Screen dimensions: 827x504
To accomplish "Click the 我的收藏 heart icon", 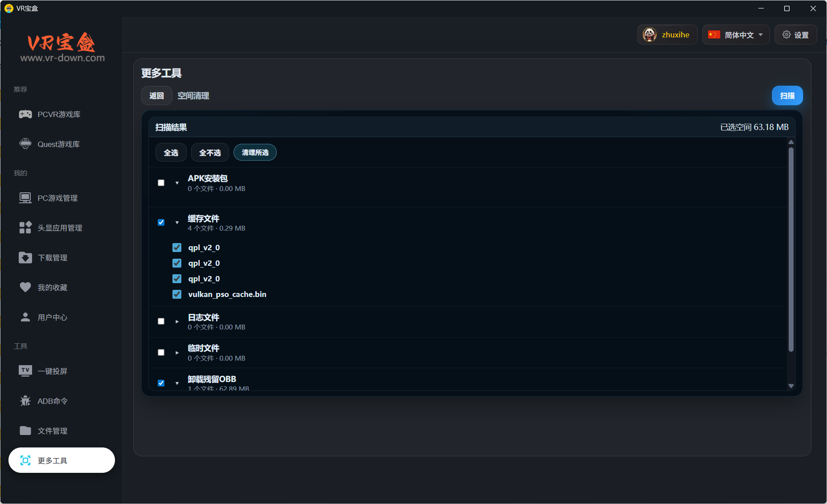I will 25,287.
